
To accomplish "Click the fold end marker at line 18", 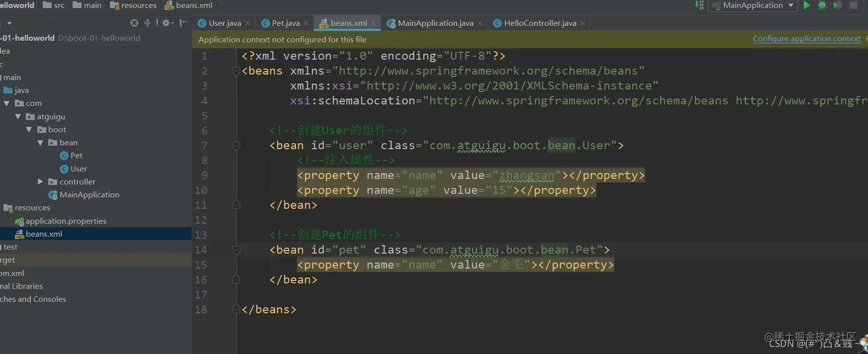I will (x=236, y=309).
